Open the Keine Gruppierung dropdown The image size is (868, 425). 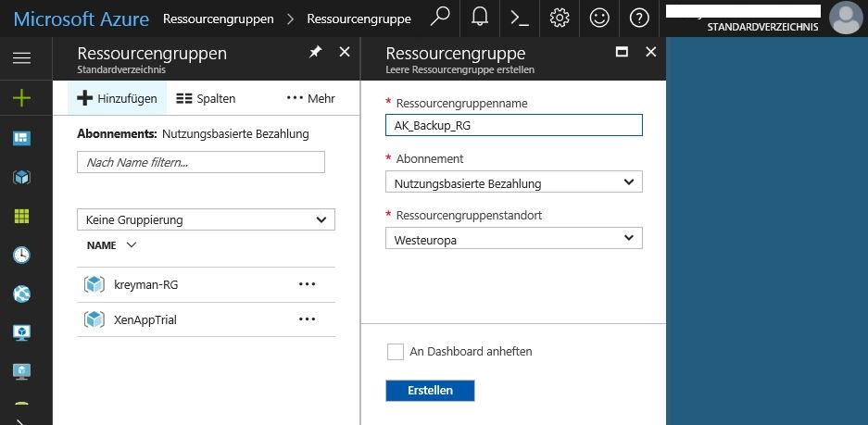click(206, 219)
